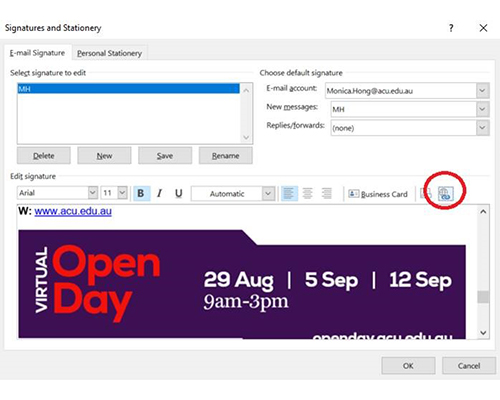
Task: Center align signature text
Action: point(307,193)
